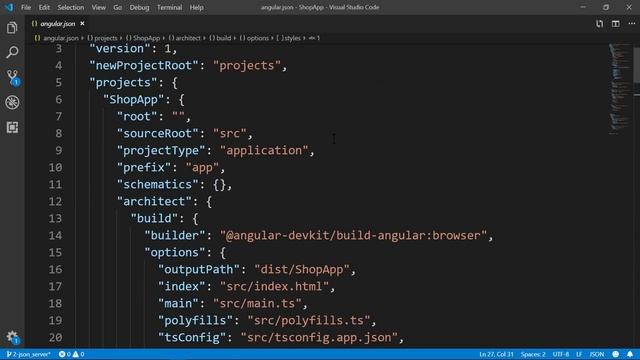This screenshot has height=360, width=640.
Task: Click the Open Changes editor icon
Action: click(599, 24)
